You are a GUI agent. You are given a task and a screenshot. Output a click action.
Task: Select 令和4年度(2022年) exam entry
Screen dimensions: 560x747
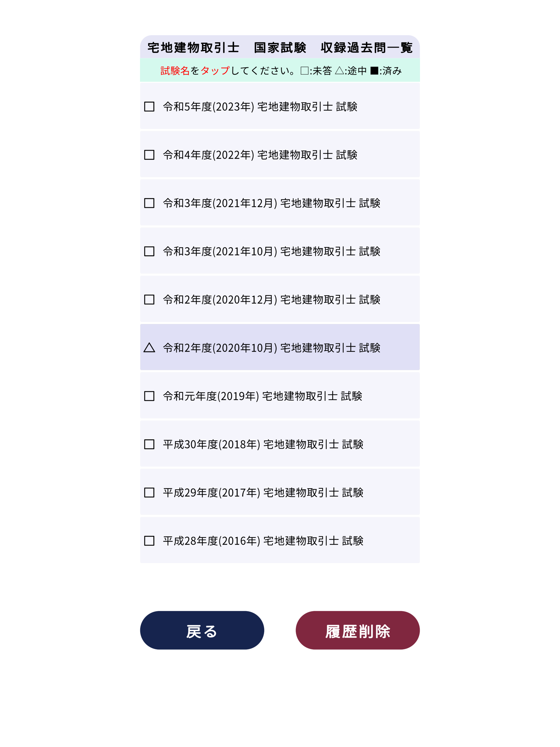tap(280, 154)
